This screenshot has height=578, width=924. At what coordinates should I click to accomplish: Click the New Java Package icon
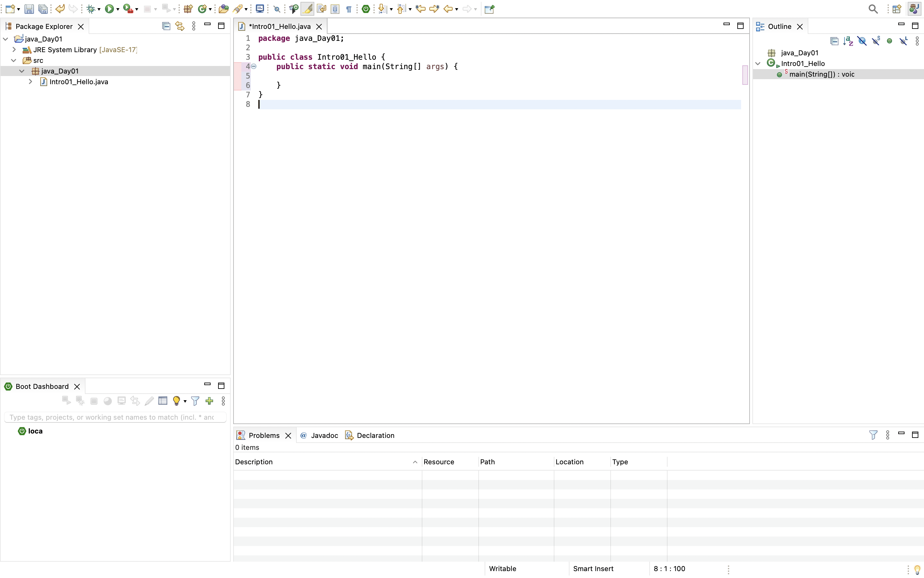(188, 9)
